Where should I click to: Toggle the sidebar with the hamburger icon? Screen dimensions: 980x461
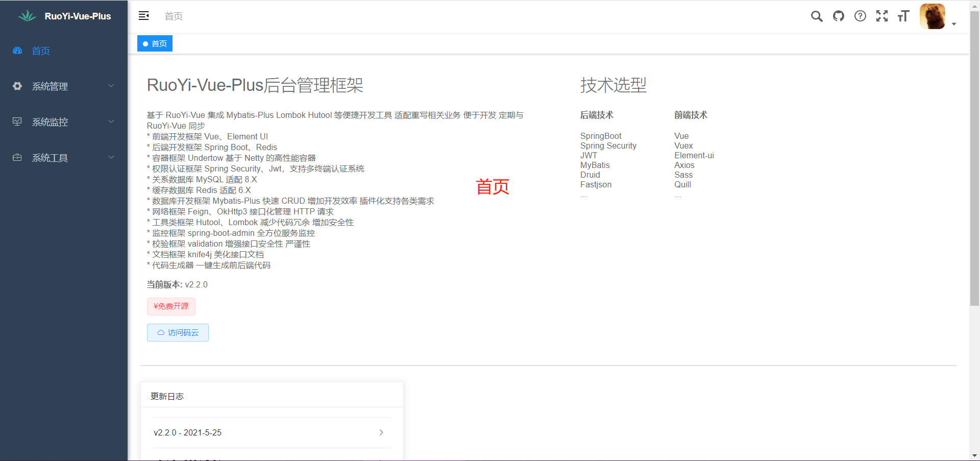(x=144, y=16)
